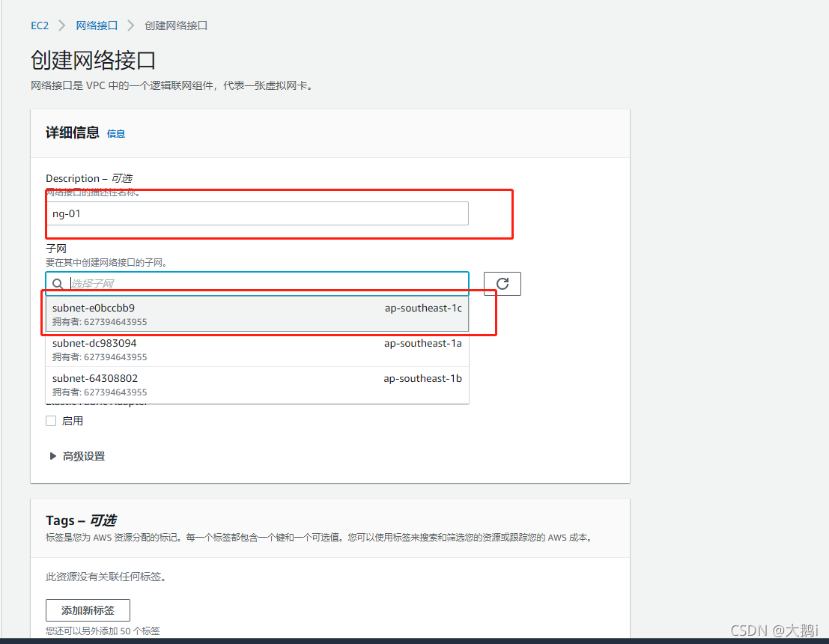The width and height of the screenshot is (829, 644).
Task: Select subnet-dc983094 in ap-southeast-1a
Action: click(x=257, y=350)
